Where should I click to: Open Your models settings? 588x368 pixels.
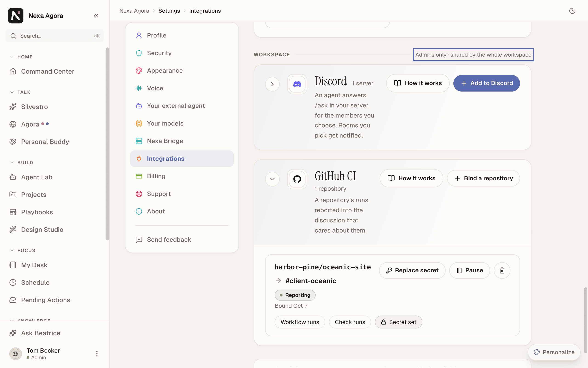[182, 124]
